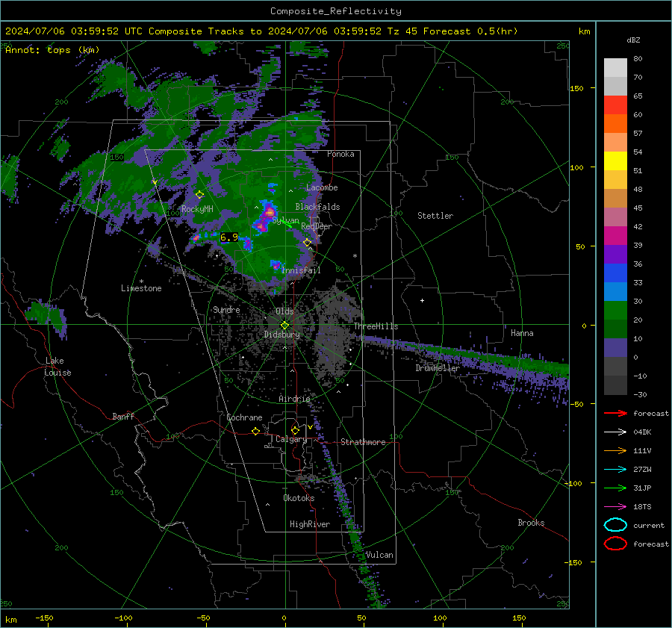
Task: Select the white 04DK arrow legend entry
Action: (x=615, y=432)
